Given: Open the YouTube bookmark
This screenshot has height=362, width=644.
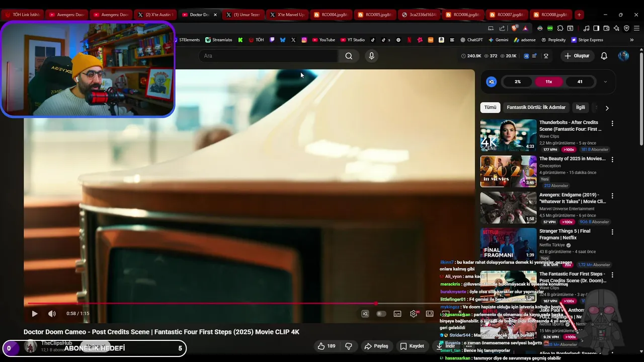Looking at the screenshot, I should point(324,40).
